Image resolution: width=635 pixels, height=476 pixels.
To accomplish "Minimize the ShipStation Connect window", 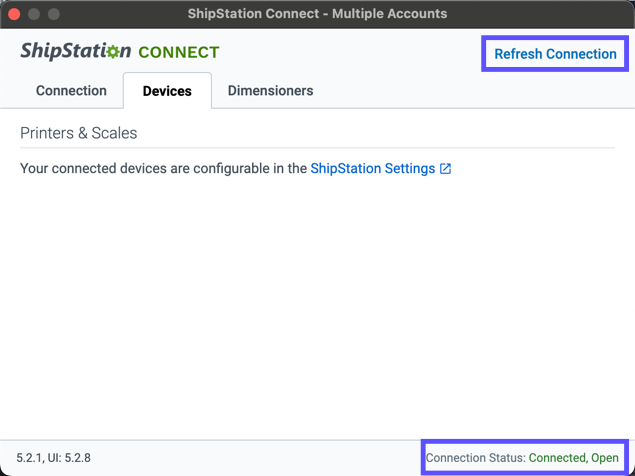I will [x=34, y=14].
